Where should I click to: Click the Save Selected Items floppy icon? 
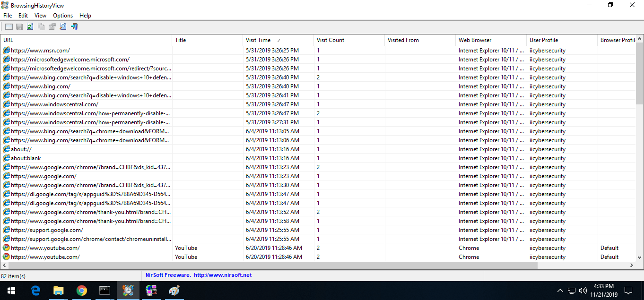click(x=19, y=27)
